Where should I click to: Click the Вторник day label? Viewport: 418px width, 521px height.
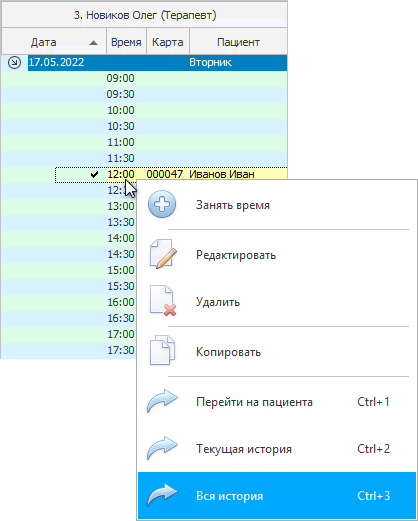tap(210, 62)
